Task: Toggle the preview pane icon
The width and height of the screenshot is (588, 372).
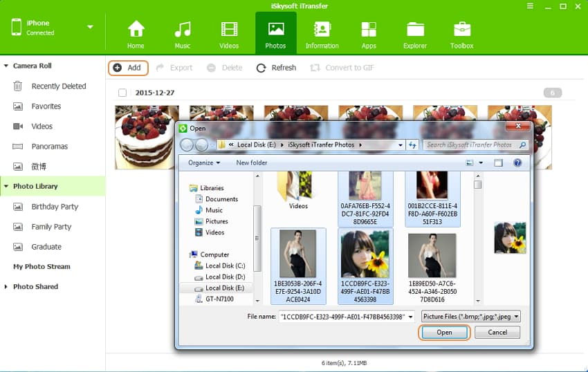Action: (x=498, y=162)
